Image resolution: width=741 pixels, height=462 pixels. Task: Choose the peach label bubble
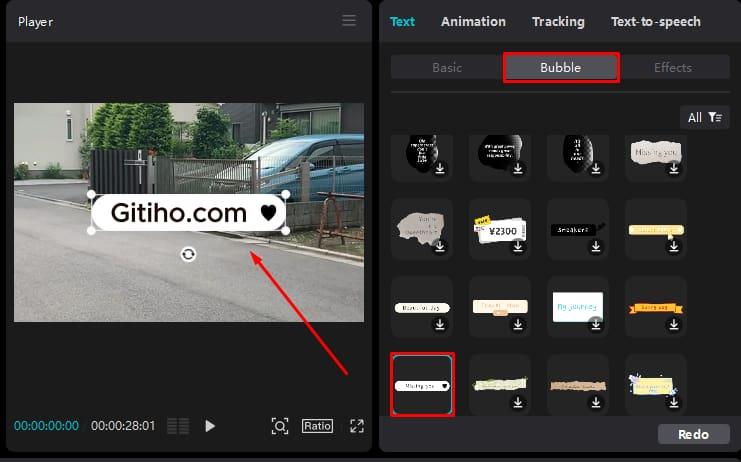tap(500, 306)
